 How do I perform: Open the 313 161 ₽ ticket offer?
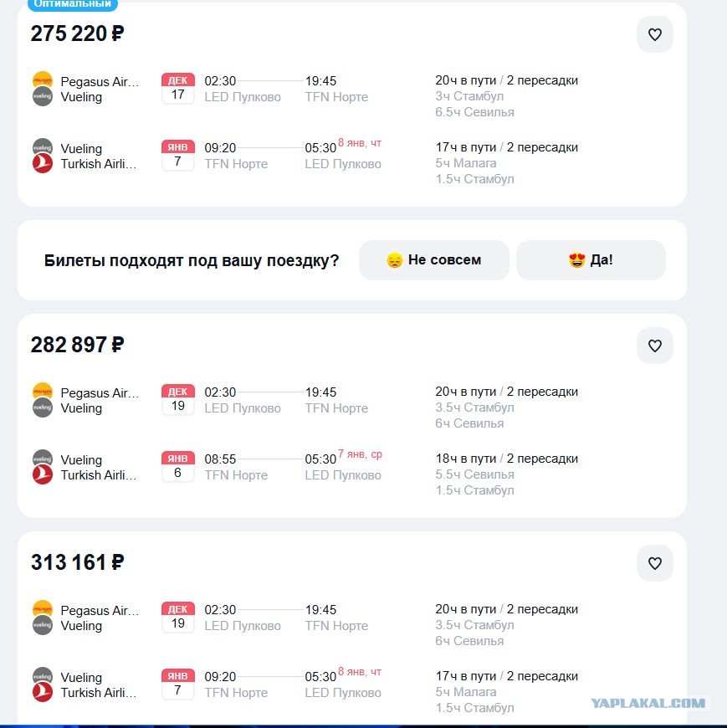click(x=78, y=562)
